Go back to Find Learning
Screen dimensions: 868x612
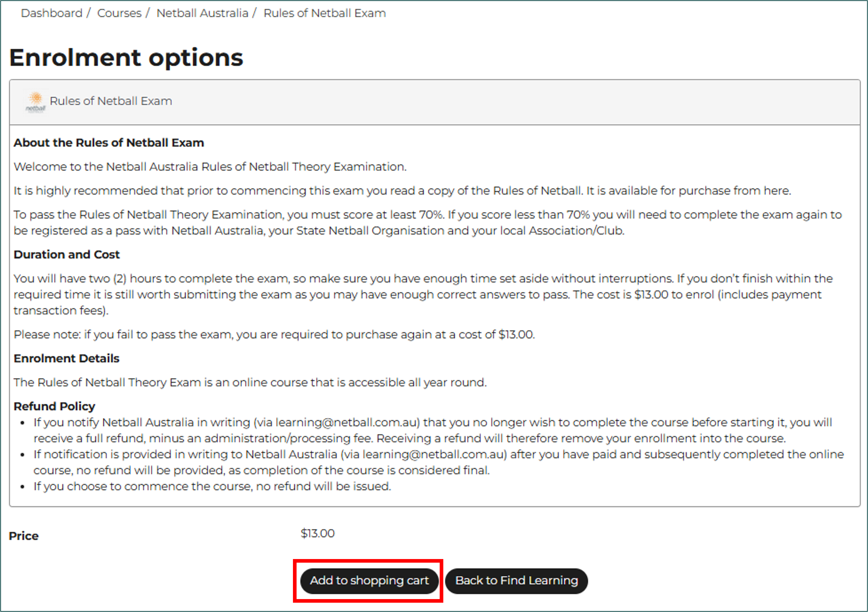[x=516, y=580]
